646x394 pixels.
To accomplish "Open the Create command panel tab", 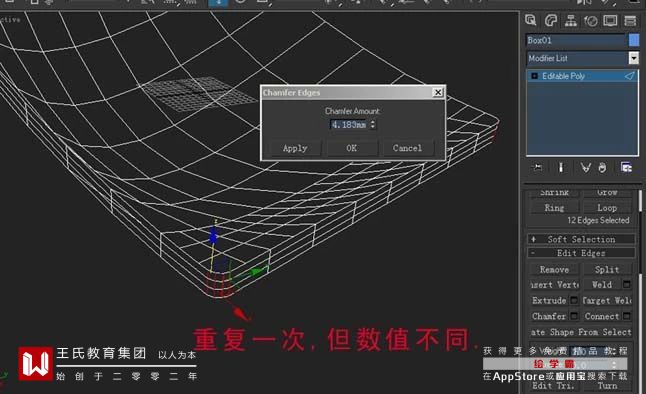I will (x=531, y=20).
